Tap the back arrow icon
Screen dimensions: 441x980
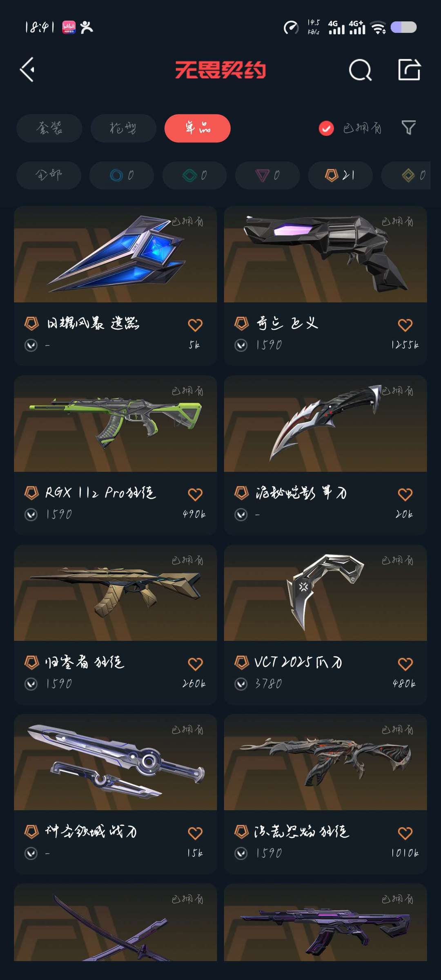(27, 70)
